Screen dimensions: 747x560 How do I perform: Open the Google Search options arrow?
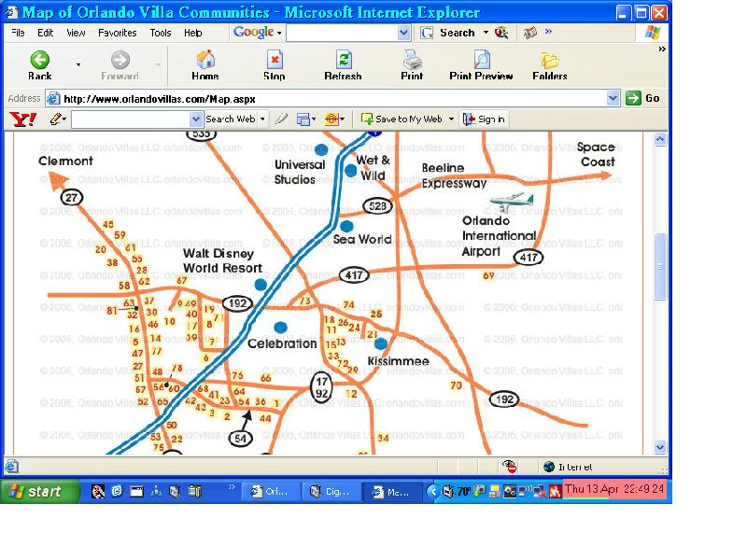486,33
